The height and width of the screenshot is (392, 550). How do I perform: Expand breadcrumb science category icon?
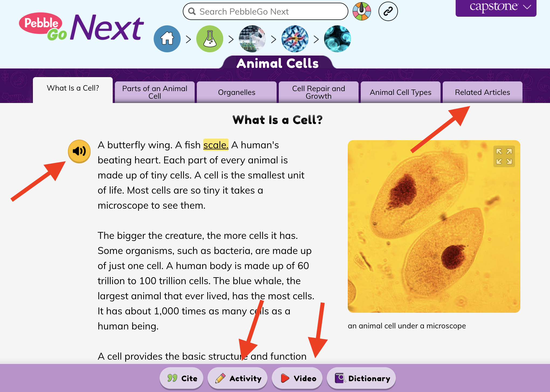click(209, 38)
